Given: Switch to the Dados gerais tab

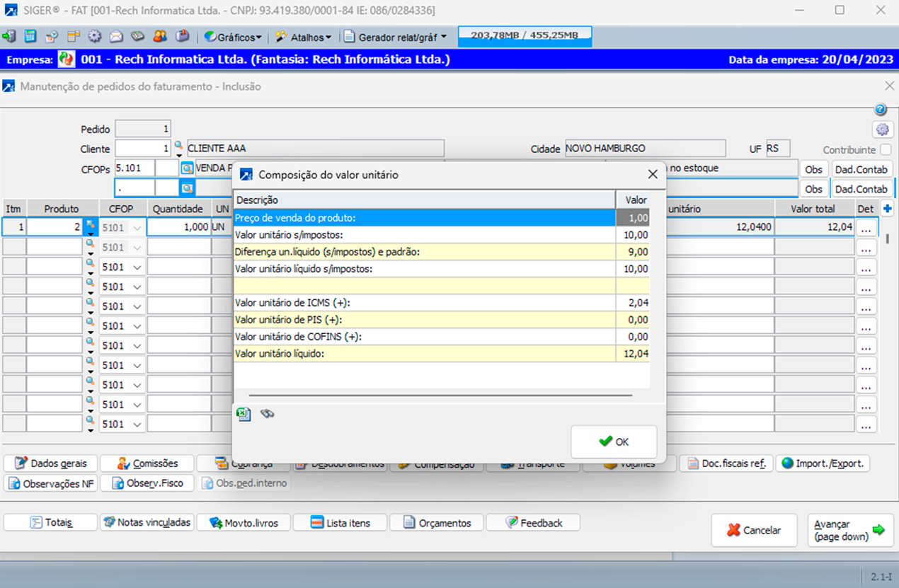Looking at the screenshot, I should (x=50, y=463).
